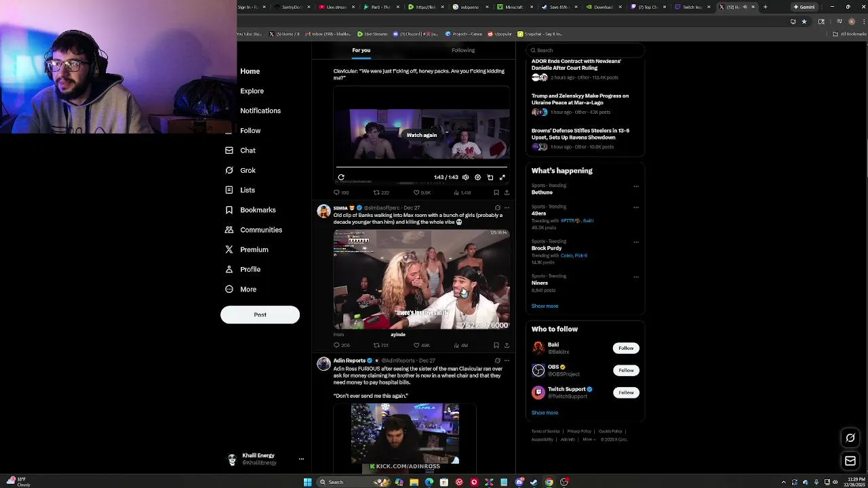
Task: Open the ayinde source link
Action: pos(398,335)
